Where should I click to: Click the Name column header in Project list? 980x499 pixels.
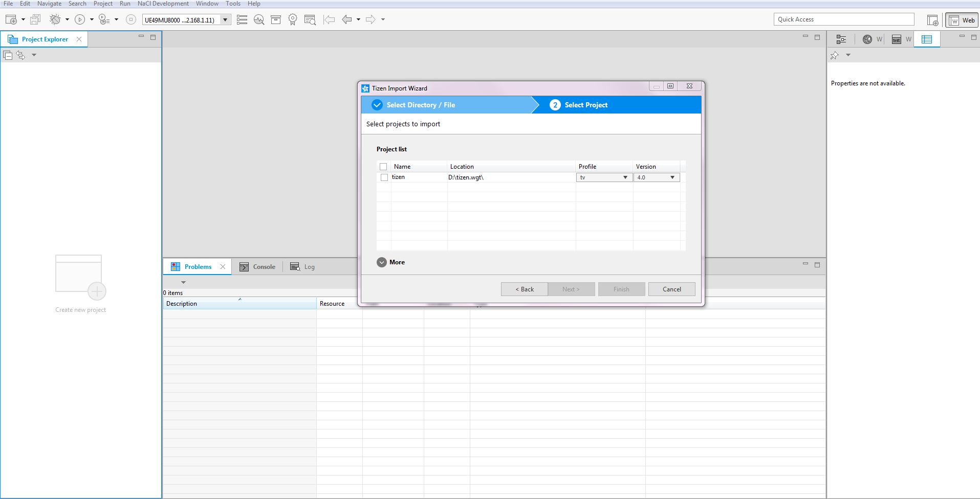click(x=419, y=167)
